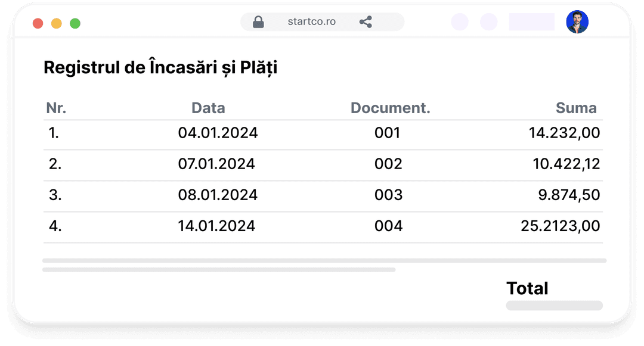
Task: Click the green maximize window dot
Action: point(75,23)
